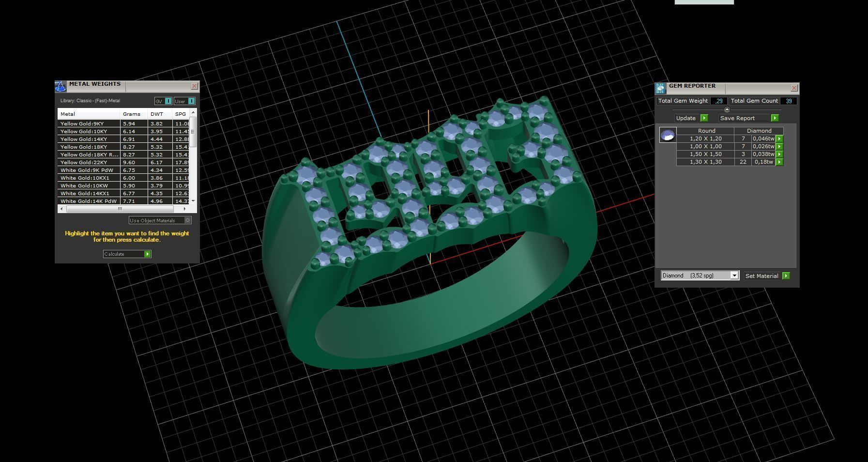Click the DWT column header
The image size is (868, 462).
160,114
